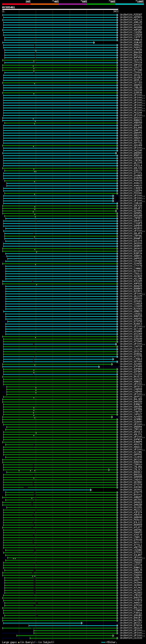The image size is (146, 644).
Task: Click the query name AV395461
Action: (x=8, y=7)
